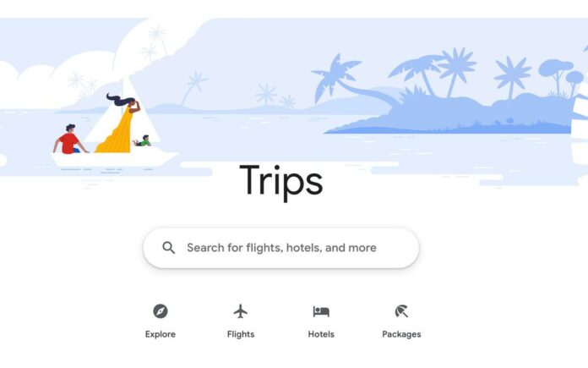Screen dimensions: 588x368
Task: Click the leaning palm tree on the island
Action: click(x=349, y=80)
